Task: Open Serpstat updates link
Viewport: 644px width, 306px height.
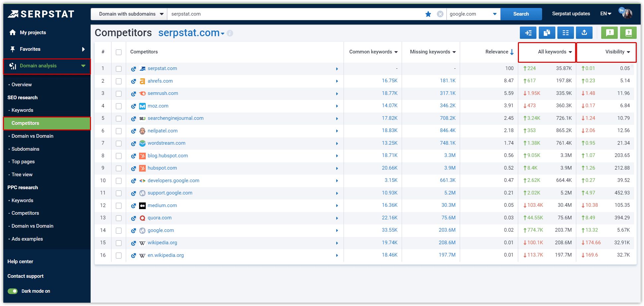Action: (x=571, y=14)
